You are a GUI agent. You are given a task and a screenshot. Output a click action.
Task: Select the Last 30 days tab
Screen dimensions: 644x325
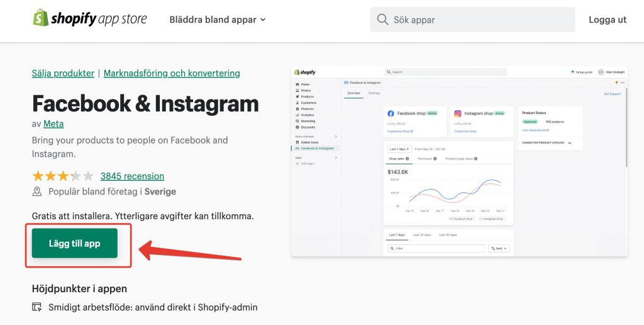click(422, 235)
